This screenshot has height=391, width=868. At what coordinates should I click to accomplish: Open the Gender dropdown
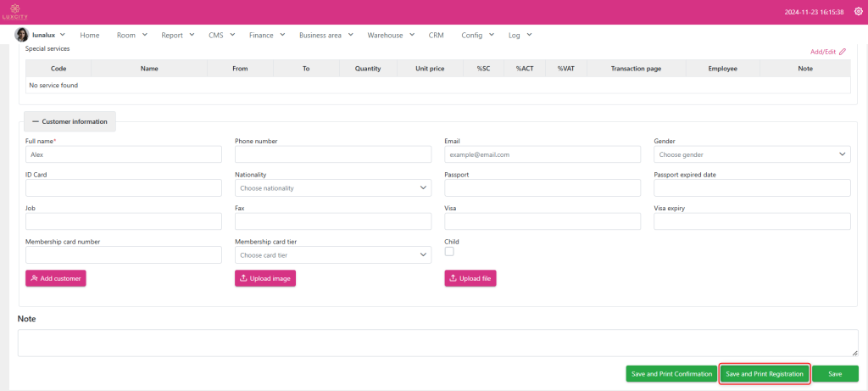752,154
